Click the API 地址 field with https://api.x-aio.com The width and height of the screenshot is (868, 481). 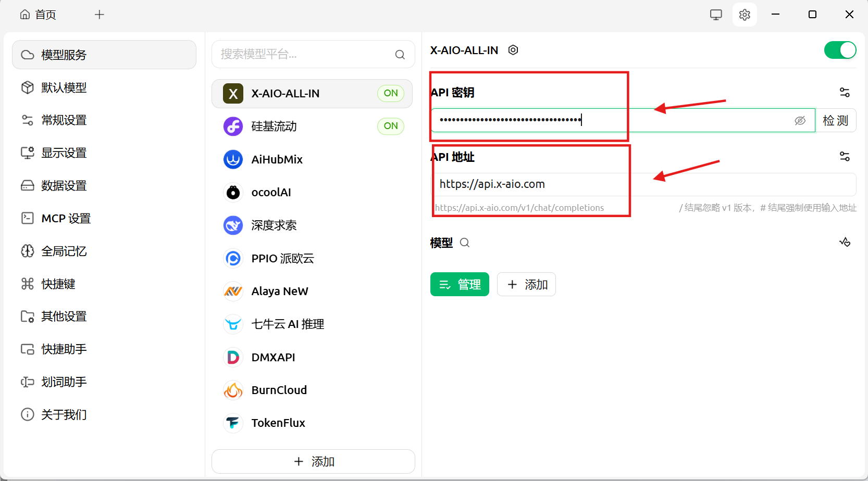[x=643, y=184]
